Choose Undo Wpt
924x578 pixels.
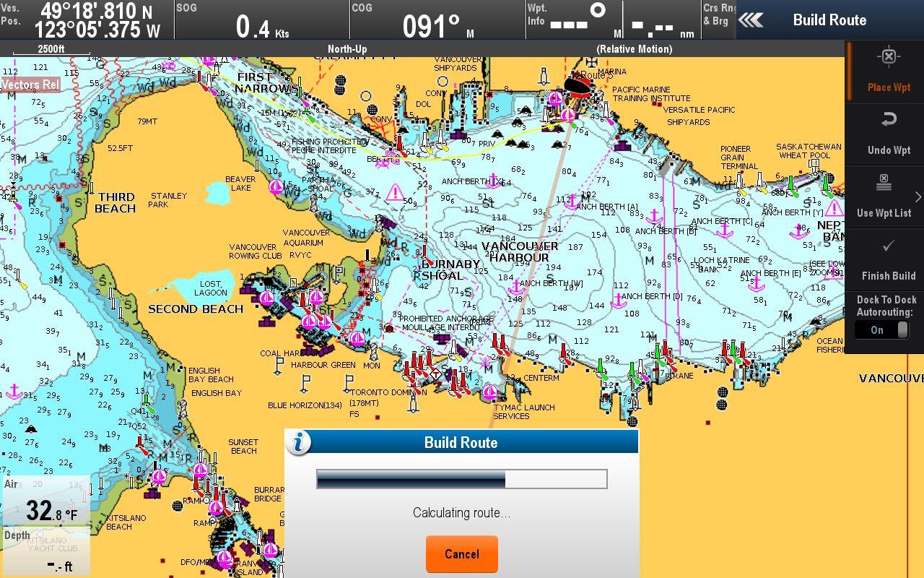click(889, 134)
